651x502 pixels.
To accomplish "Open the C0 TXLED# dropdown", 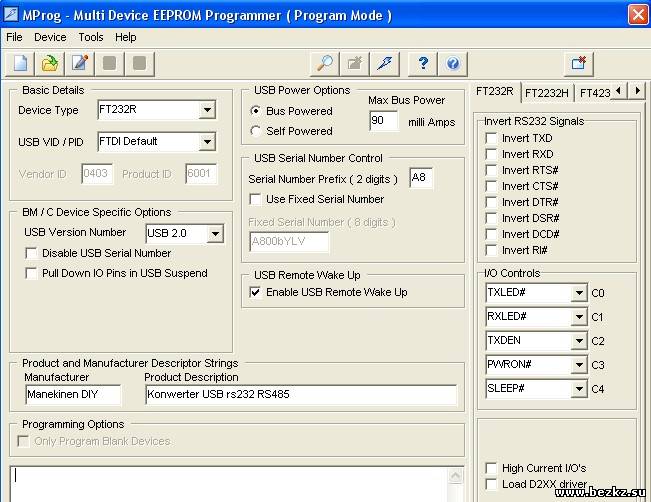I will tap(578, 293).
